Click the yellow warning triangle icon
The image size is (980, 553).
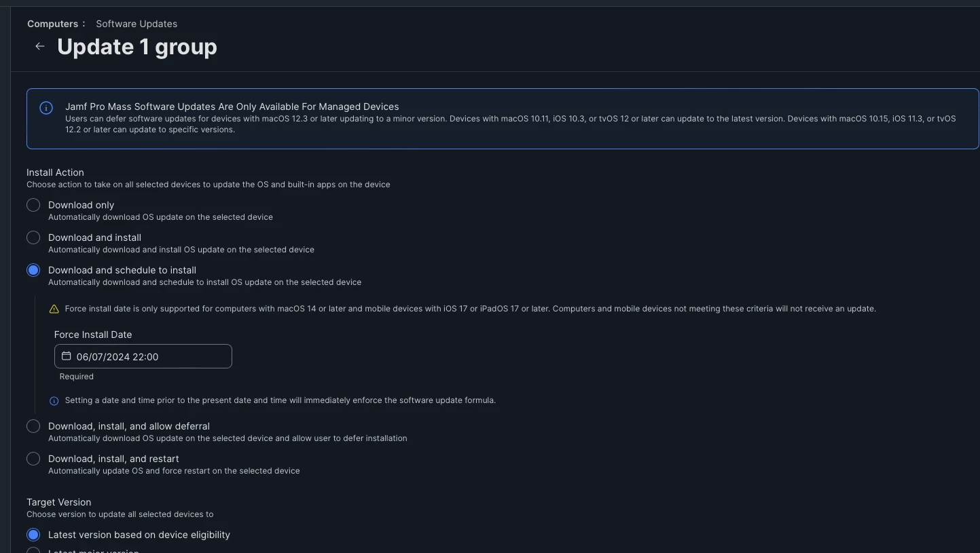click(x=54, y=309)
